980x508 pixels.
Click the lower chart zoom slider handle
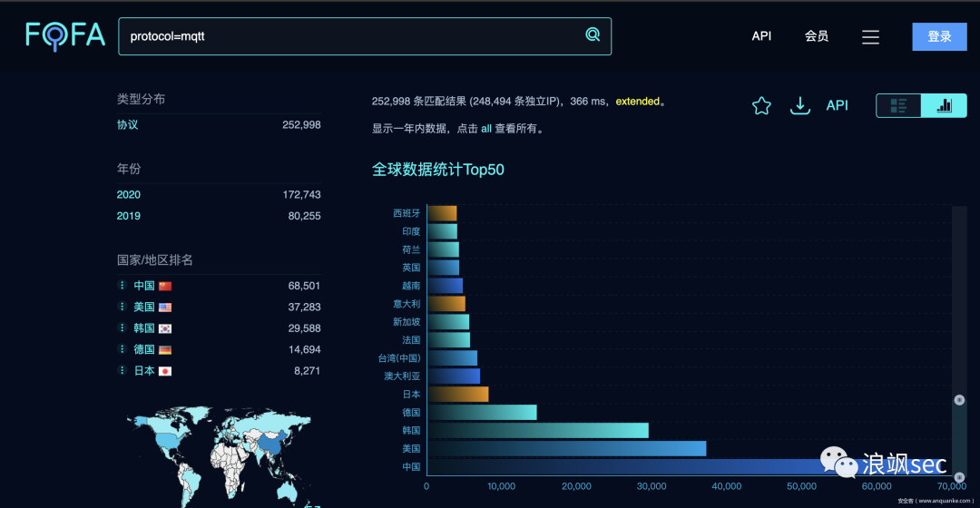click(x=959, y=477)
